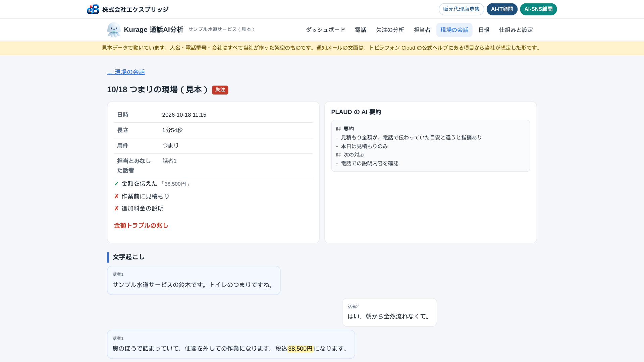Click the AI-IT顧問 button

[502, 9]
